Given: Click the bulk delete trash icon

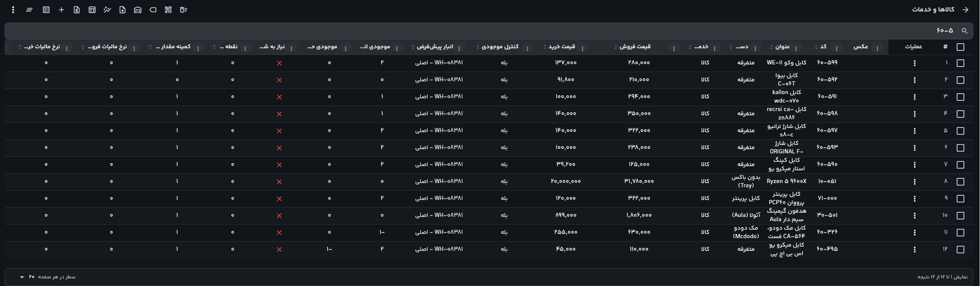Looking at the screenshot, I should [184, 10].
